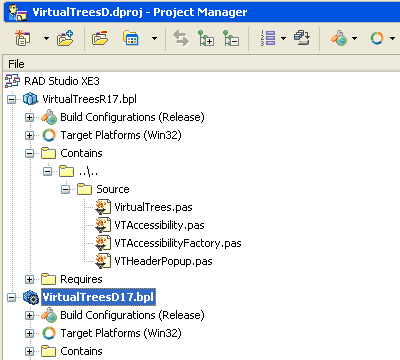
Task: Click the View toolbar folder-calendar icon
Action: coord(130,38)
